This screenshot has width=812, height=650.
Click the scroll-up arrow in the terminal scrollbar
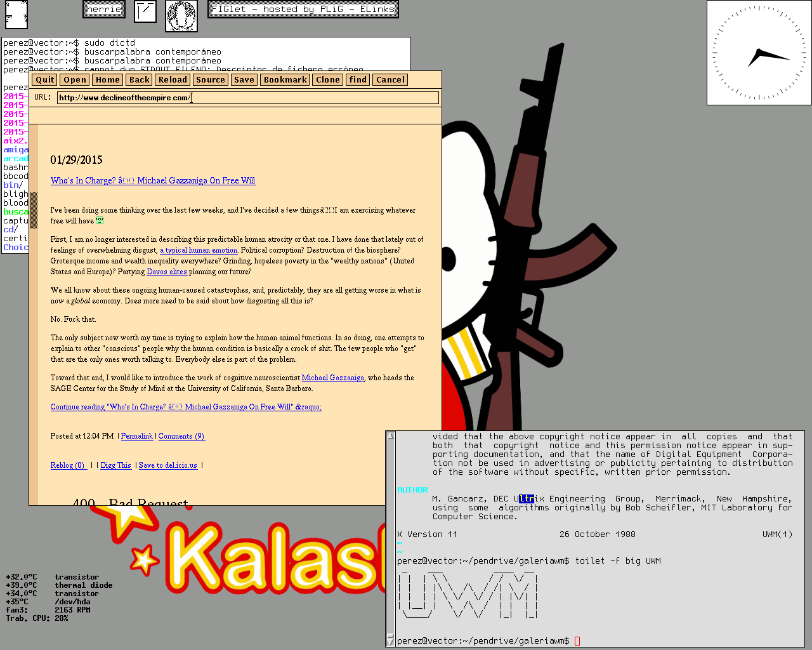pos(391,437)
